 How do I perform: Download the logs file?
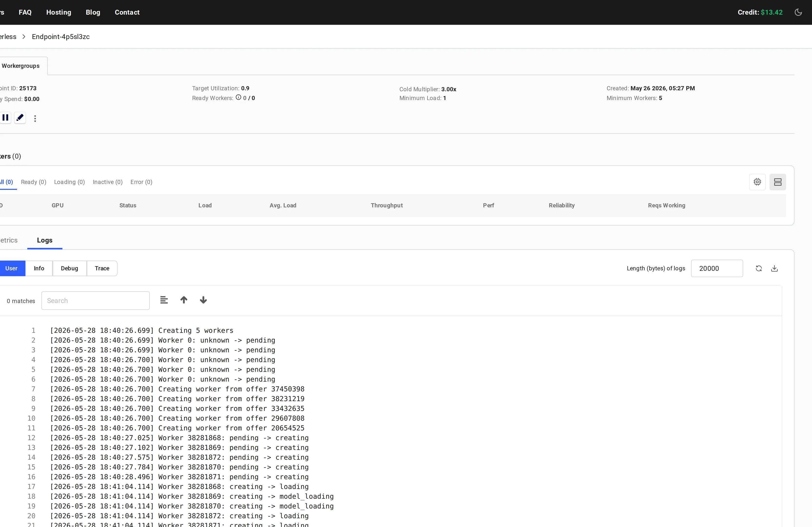point(774,268)
